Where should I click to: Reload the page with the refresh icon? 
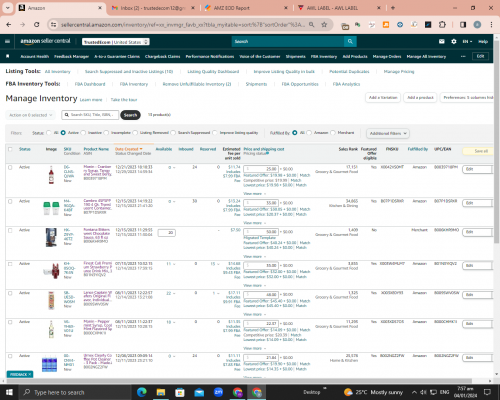[37, 24]
